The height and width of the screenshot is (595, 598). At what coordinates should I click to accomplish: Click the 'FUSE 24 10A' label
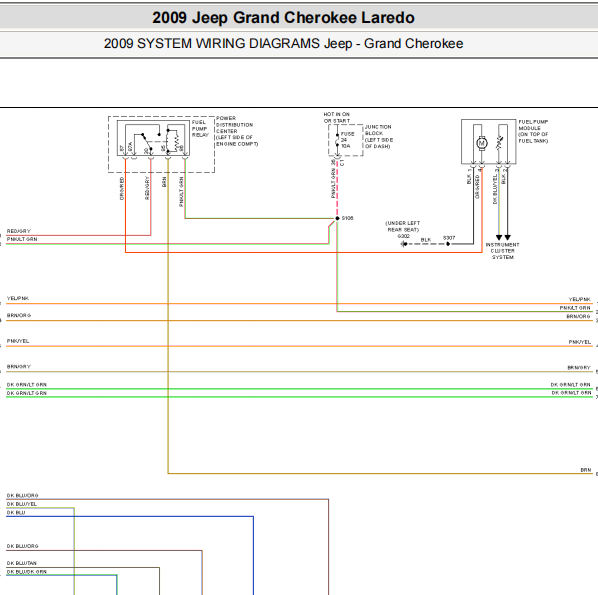(347, 140)
